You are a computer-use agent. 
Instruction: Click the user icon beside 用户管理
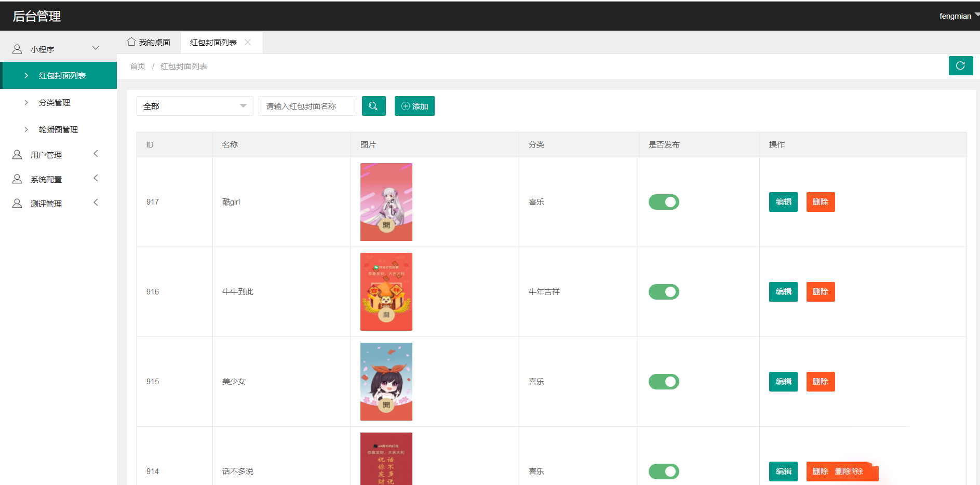pyautogui.click(x=17, y=155)
